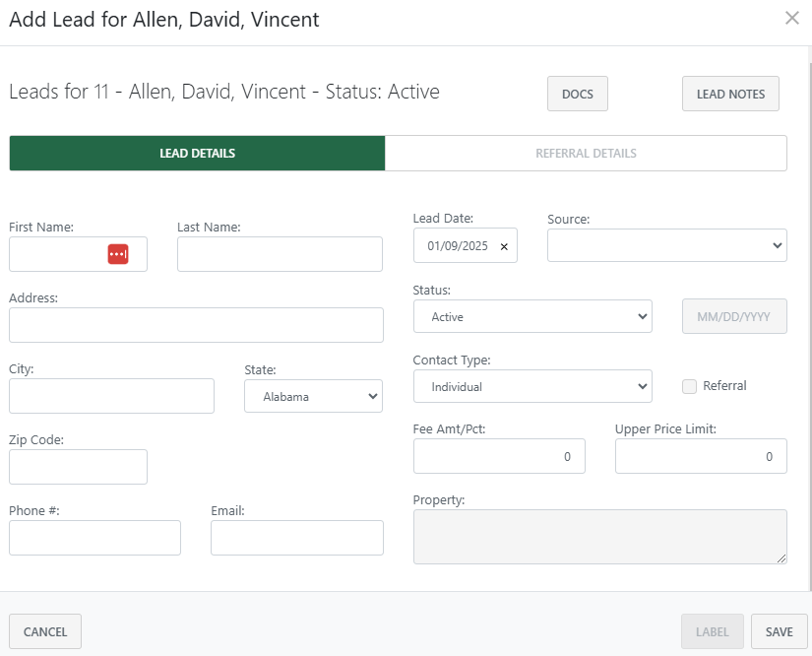This screenshot has width=812, height=656.
Task: Enable the Referral checkbox
Action: 689,386
